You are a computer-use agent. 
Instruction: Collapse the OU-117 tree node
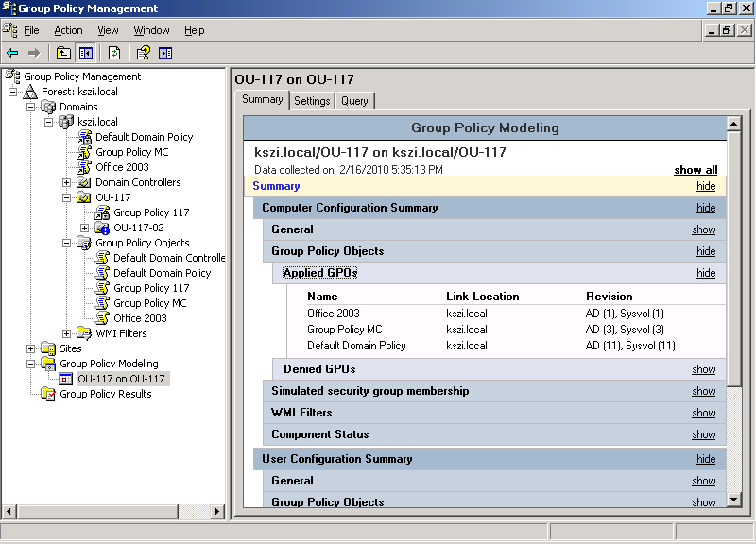[66, 197]
